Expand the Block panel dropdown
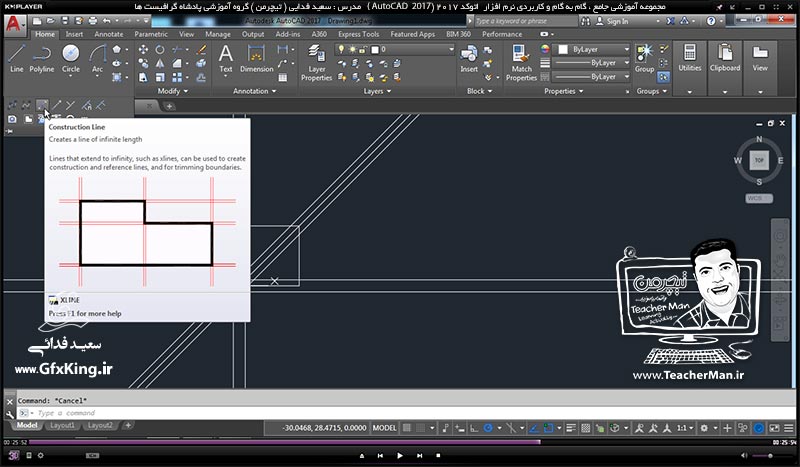Image resolution: width=800 pixels, height=467 pixels. click(x=480, y=91)
